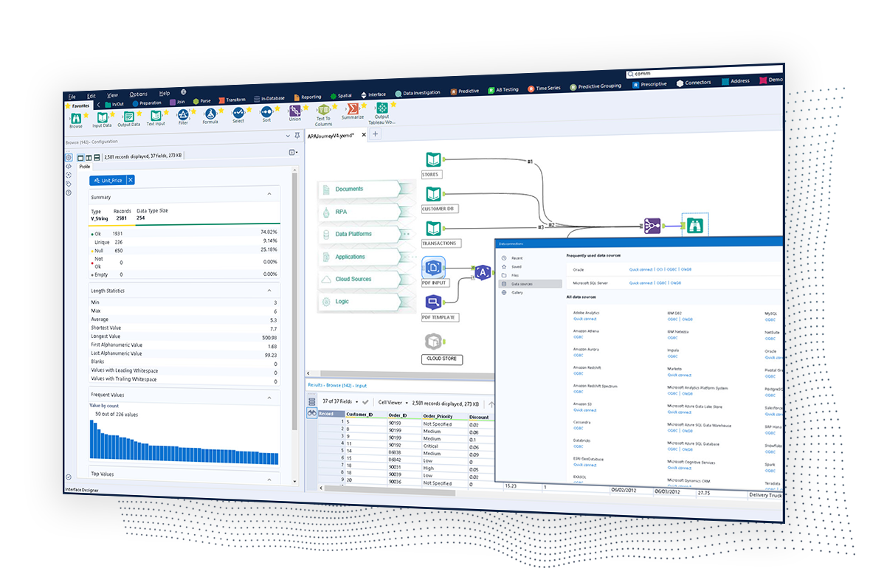Open the Options menu

(x=139, y=94)
